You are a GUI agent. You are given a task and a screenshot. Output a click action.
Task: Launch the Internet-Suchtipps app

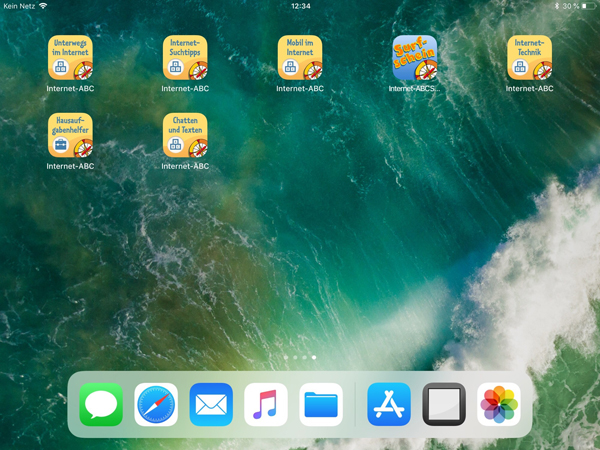click(185, 58)
